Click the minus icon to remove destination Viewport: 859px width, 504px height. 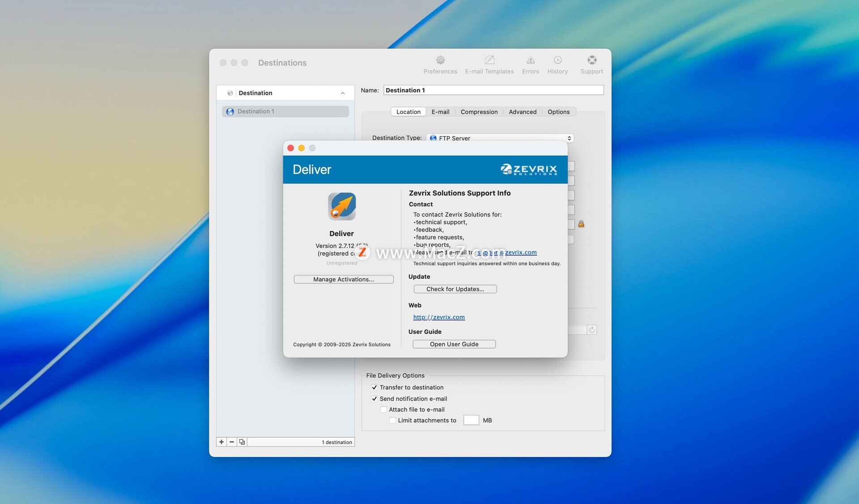tap(232, 442)
